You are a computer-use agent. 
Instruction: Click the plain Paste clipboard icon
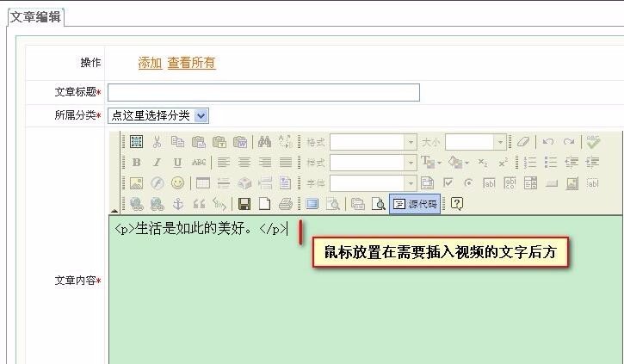pyautogui.click(x=199, y=142)
